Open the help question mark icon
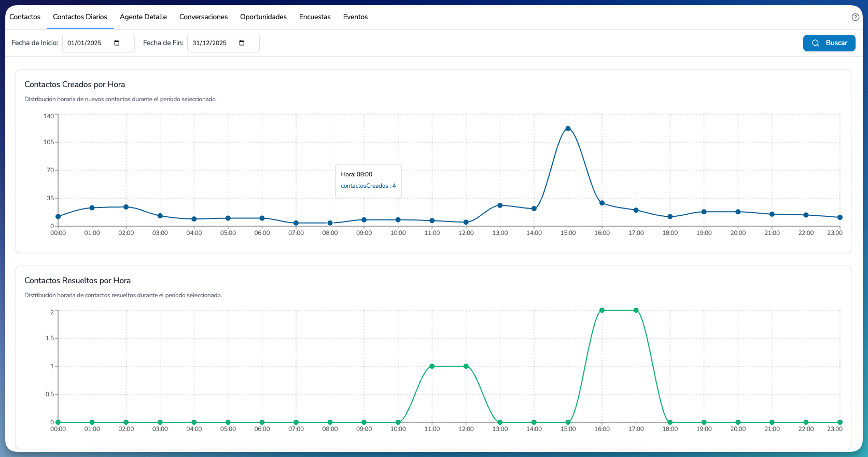The image size is (868, 457). [856, 17]
